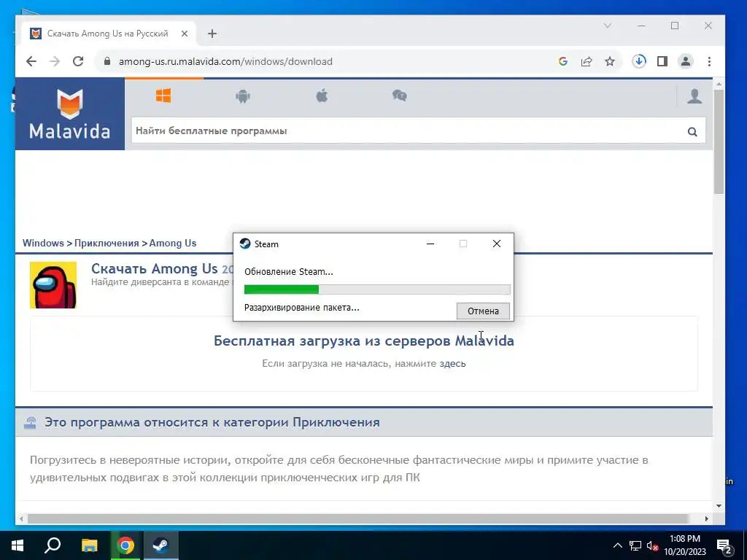Open the Windows Start menu
The height and width of the screenshot is (560, 747).
(x=18, y=545)
